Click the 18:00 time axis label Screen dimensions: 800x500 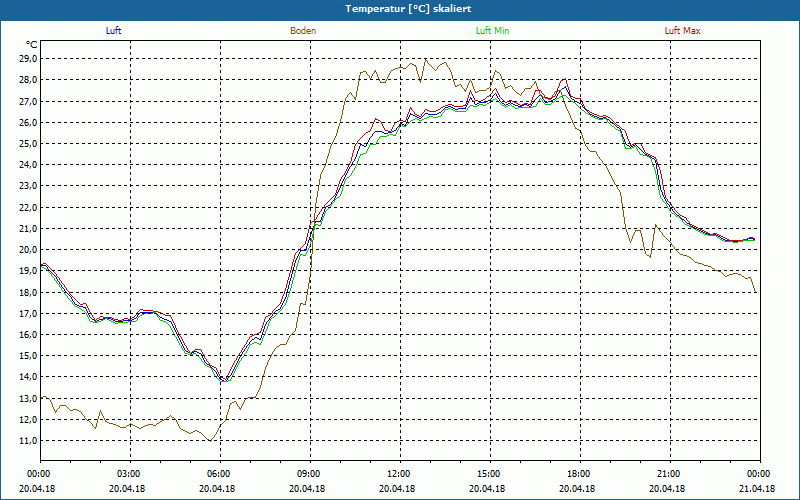[580, 474]
